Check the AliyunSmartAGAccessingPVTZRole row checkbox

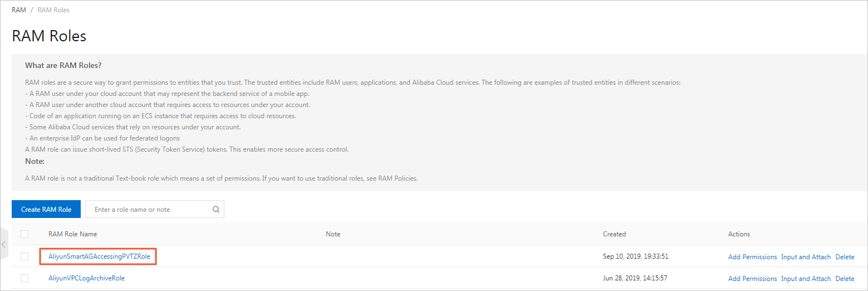point(24,256)
